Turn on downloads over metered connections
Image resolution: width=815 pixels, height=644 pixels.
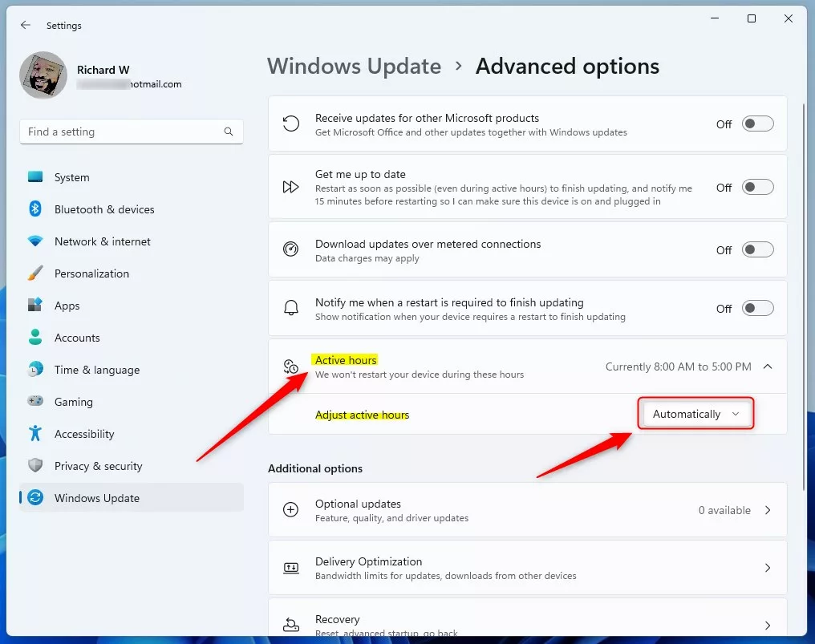tap(756, 249)
